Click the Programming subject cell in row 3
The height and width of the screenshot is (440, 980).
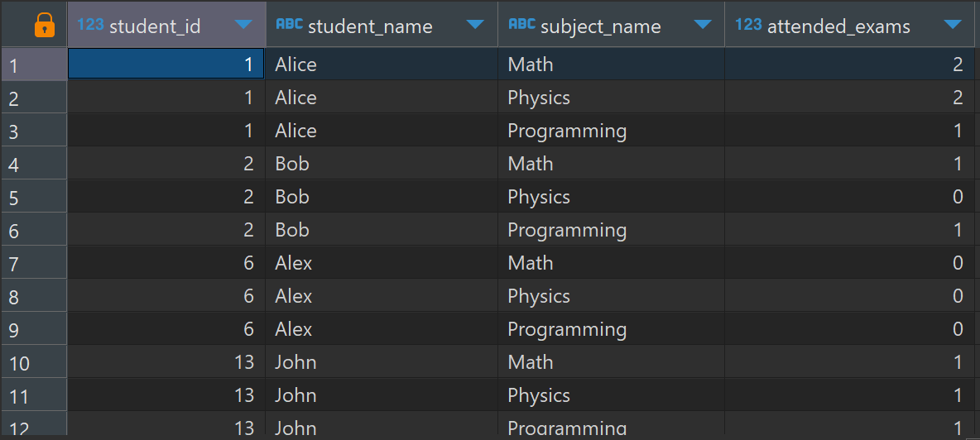[611, 131]
